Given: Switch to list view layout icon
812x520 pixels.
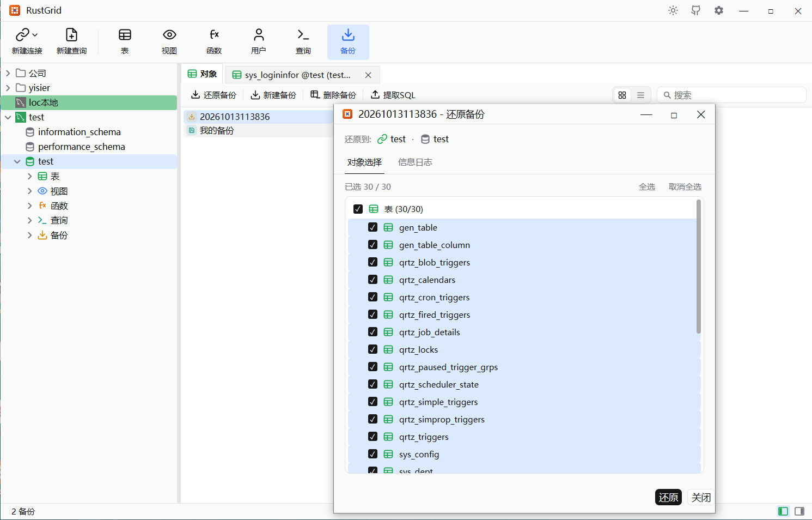Looking at the screenshot, I should pos(640,95).
